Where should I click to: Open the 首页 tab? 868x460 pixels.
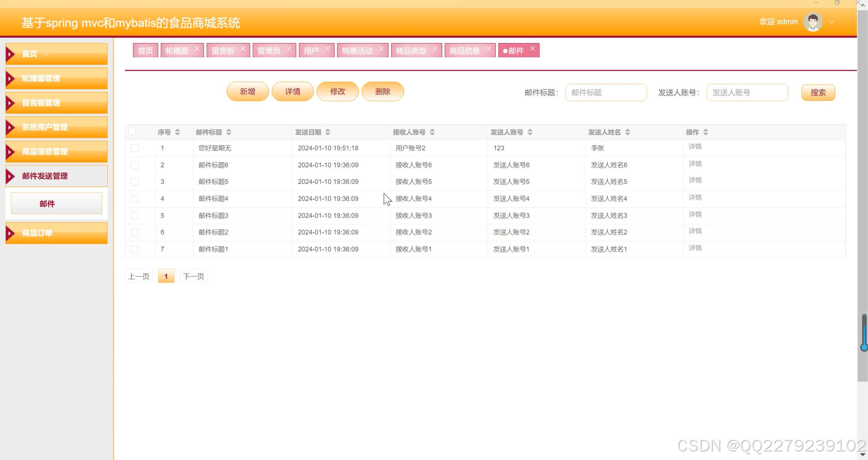coord(145,50)
